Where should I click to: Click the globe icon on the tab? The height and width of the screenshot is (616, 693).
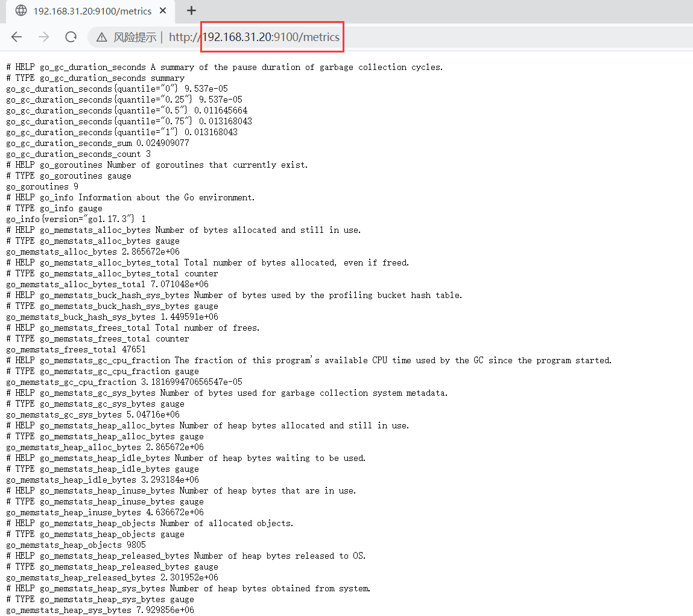pyautogui.click(x=21, y=11)
